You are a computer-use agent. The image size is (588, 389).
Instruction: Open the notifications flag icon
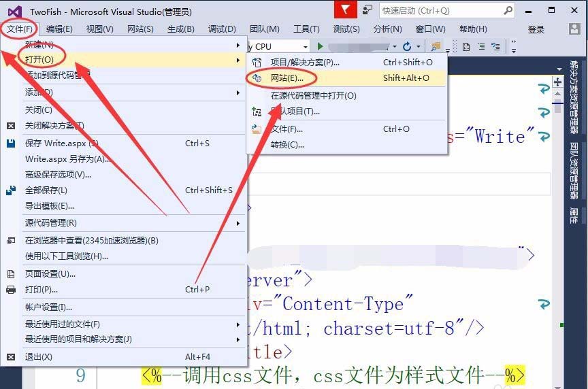click(x=345, y=10)
